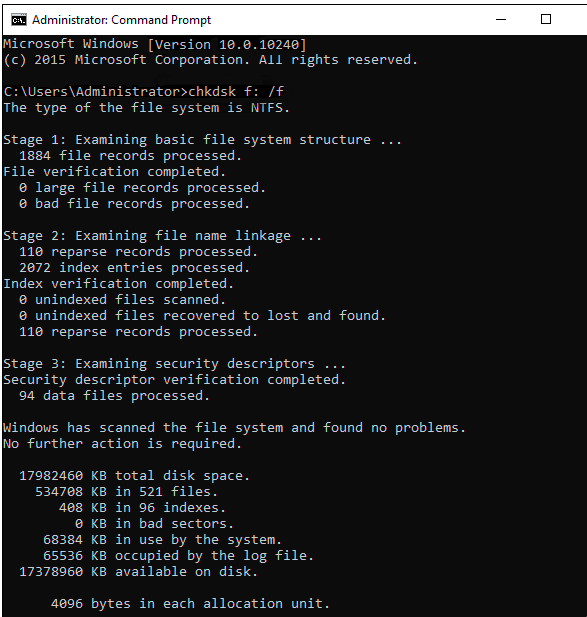Click 'found no problems' result line
The width and height of the screenshot is (587, 617).
[x=234, y=428]
